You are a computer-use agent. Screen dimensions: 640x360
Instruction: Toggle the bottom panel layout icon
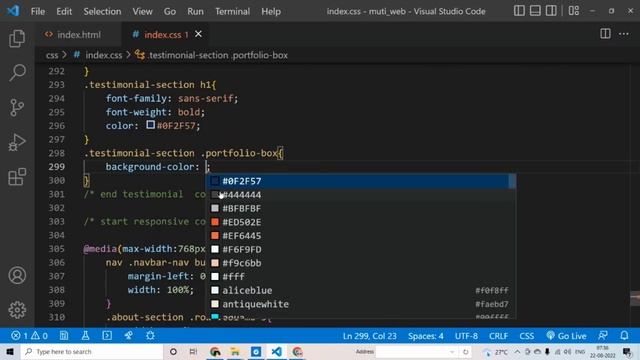535,11
